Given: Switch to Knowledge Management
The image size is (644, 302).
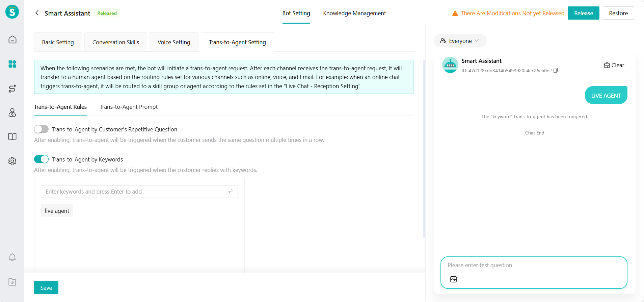Looking at the screenshot, I should tap(354, 13).
